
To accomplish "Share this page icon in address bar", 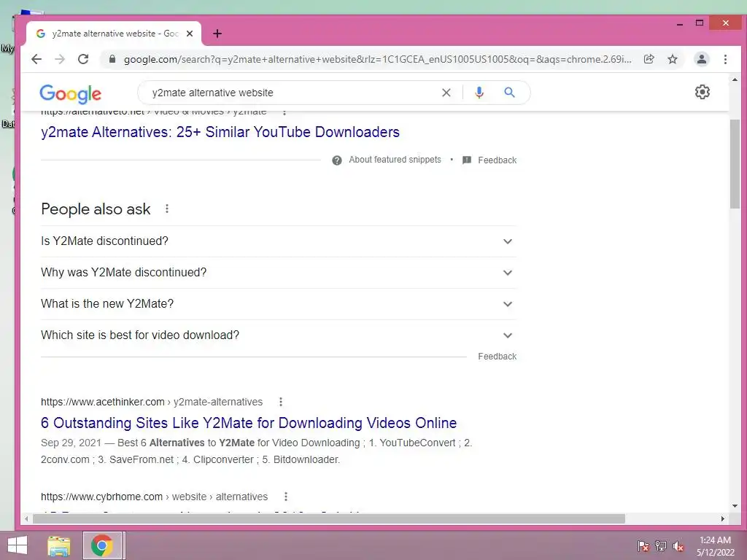I will [x=649, y=59].
